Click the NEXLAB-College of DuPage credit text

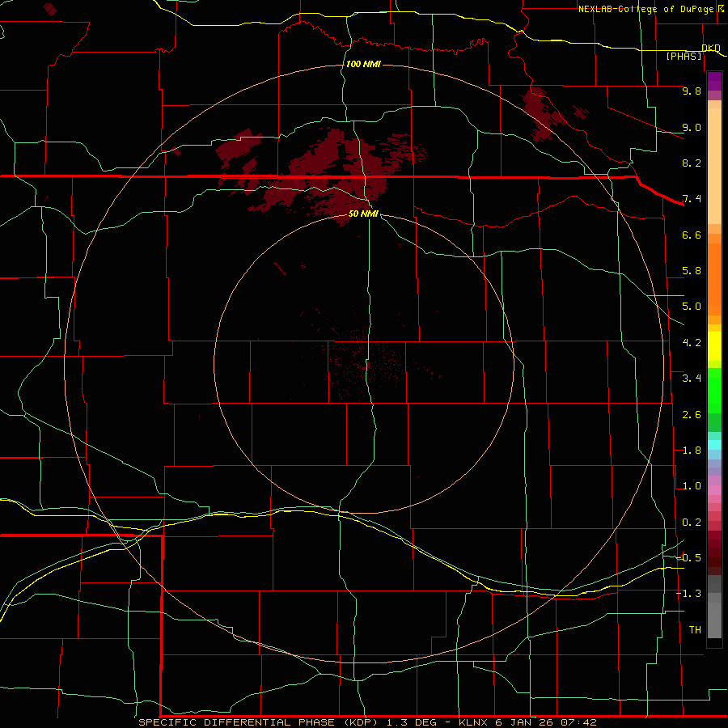(x=648, y=9)
